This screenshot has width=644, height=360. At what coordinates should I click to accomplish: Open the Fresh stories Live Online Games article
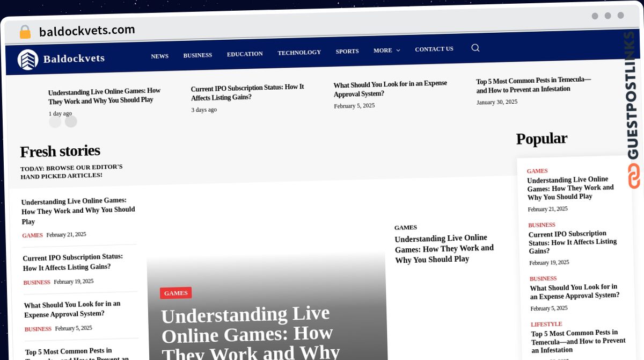click(78, 211)
